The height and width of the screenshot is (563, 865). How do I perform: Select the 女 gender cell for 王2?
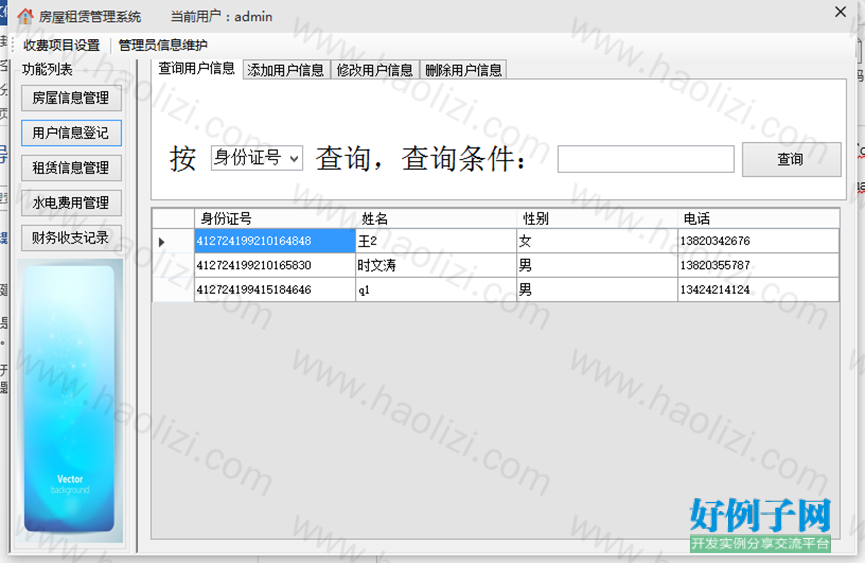(597, 241)
